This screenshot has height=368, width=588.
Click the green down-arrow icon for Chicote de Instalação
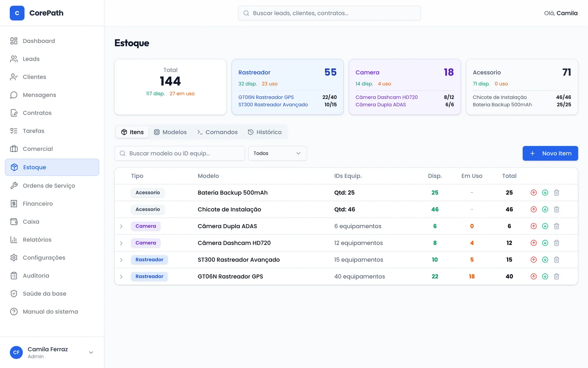[x=545, y=209]
